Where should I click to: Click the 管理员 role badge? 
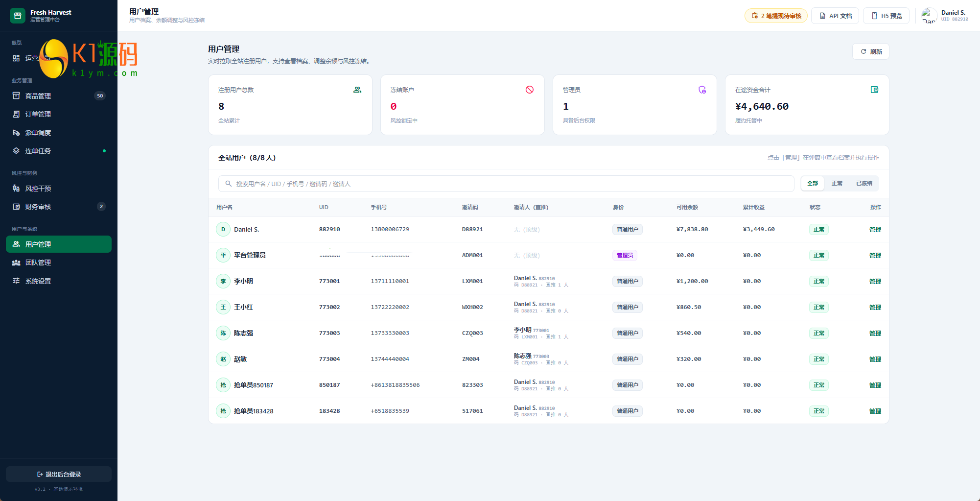point(625,255)
